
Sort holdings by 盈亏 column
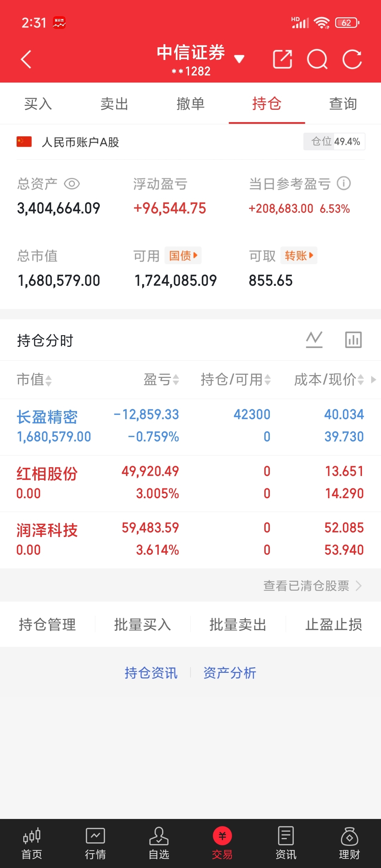click(161, 380)
